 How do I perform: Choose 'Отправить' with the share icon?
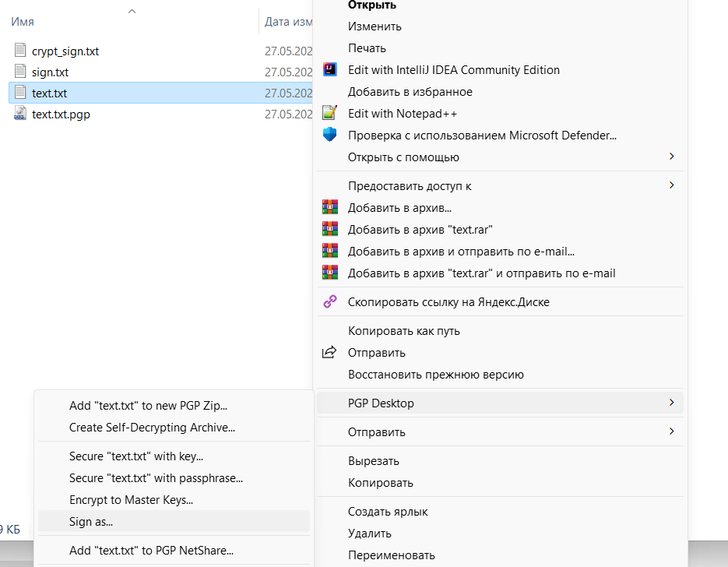coord(500,353)
